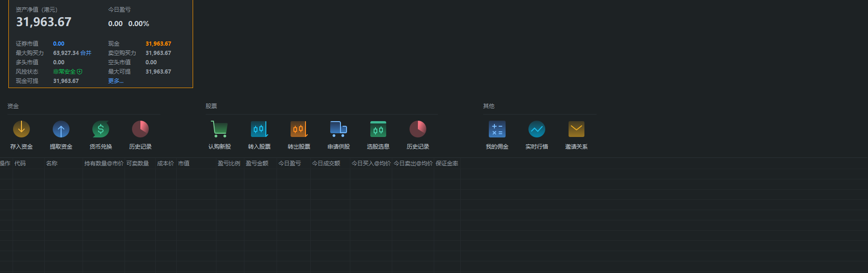This screenshot has height=273, width=868.
Task: Click the 非常安全 risk status text
Action: coord(64,72)
